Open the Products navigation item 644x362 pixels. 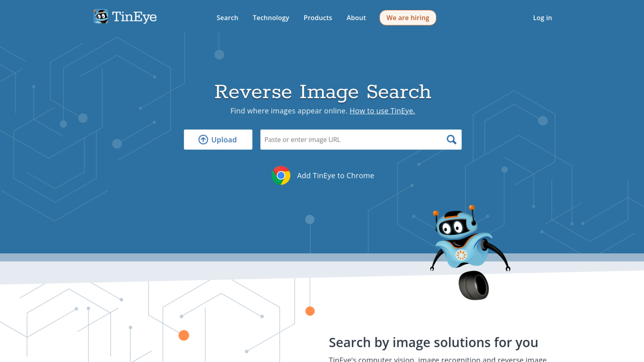[318, 18]
